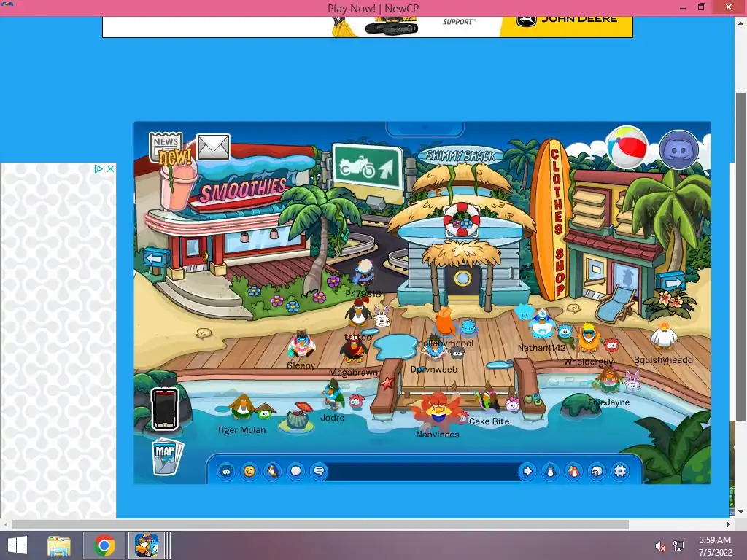Open the safe chat speech bubble

point(319,472)
